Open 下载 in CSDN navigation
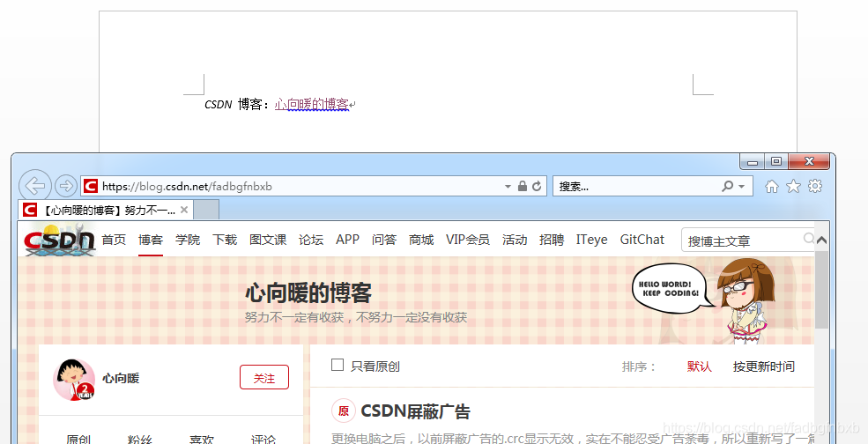 (225, 240)
